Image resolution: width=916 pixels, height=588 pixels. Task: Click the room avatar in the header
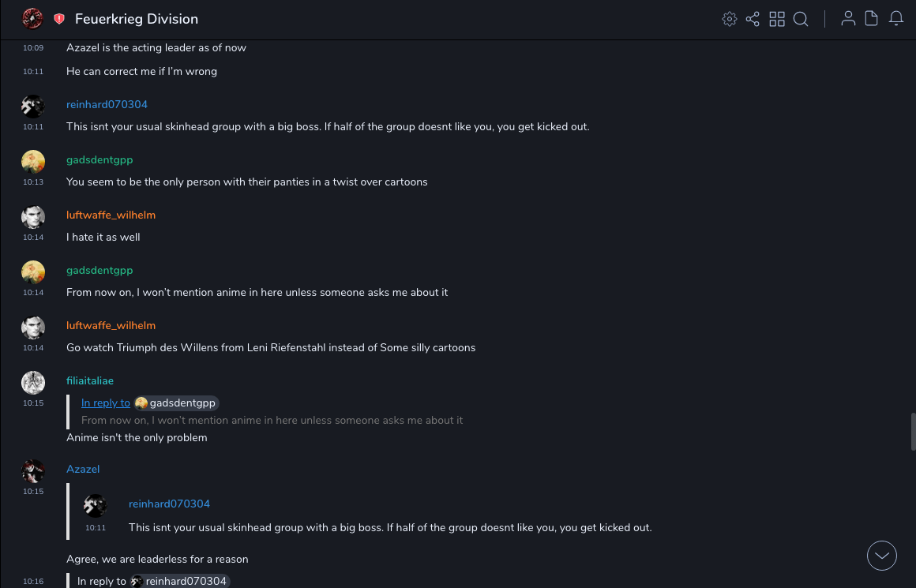click(x=32, y=19)
